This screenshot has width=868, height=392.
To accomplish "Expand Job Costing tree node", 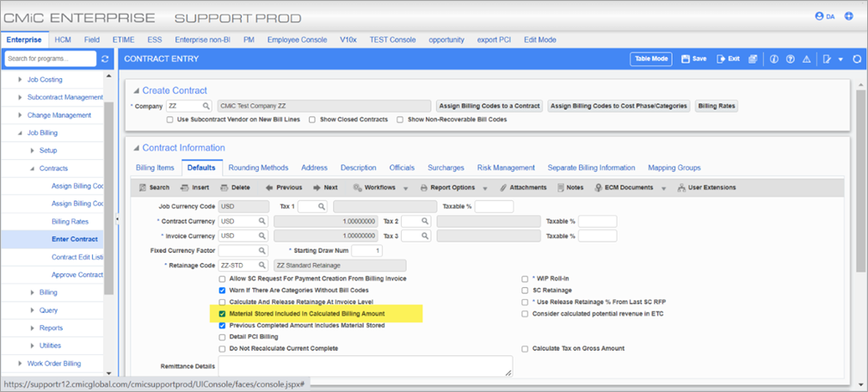I will point(20,80).
